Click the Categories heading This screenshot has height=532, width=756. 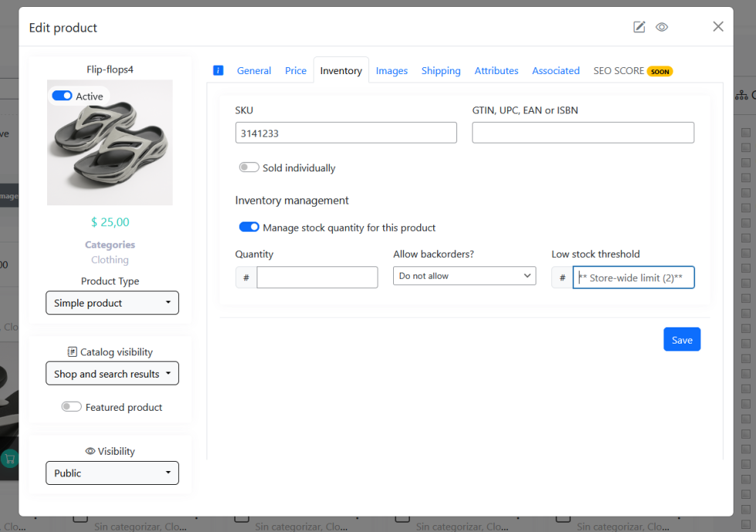coord(110,245)
